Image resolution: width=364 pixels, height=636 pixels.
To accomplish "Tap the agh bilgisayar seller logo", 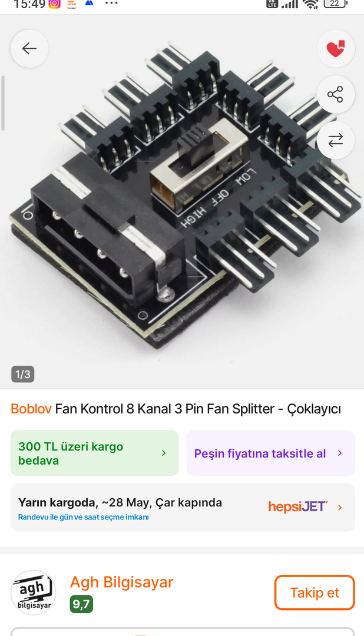I will tap(33, 592).
